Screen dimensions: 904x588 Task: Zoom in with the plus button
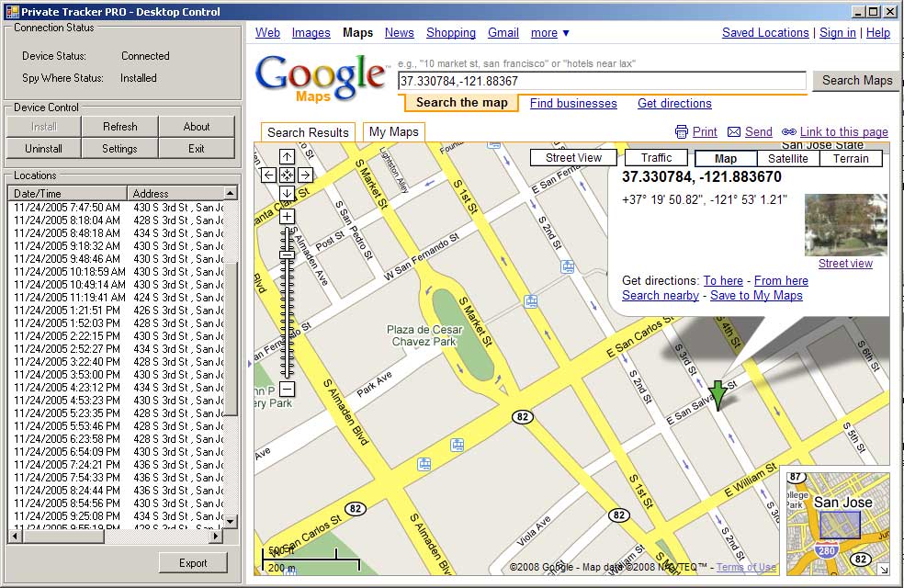coord(288,216)
